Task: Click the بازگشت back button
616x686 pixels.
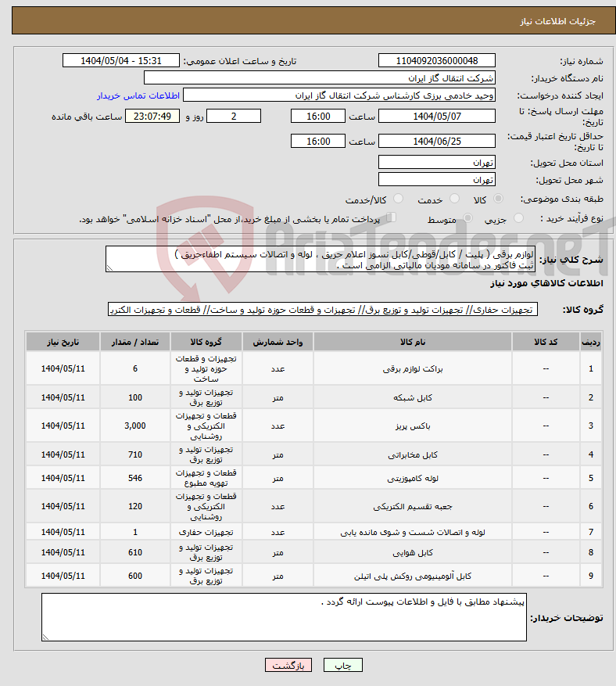Action: (x=288, y=666)
